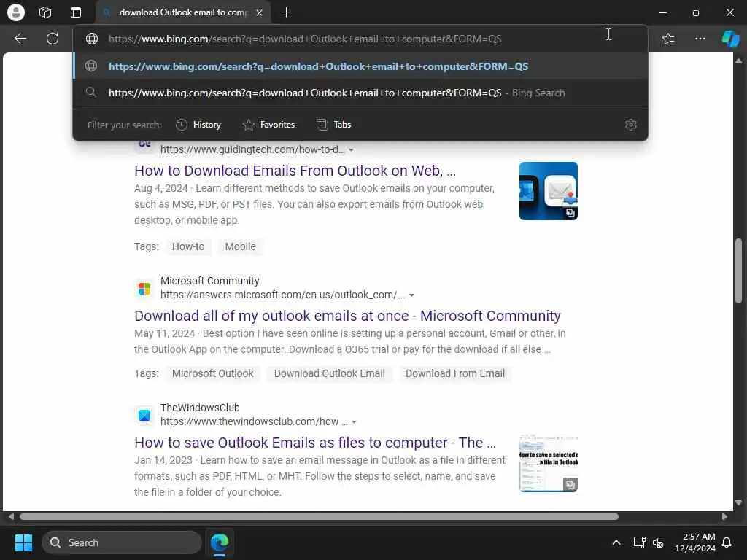This screenshot has height=560, width=747.
Task: Close the 'download Outlook email' tab
Action: click(x=259, y=13)
